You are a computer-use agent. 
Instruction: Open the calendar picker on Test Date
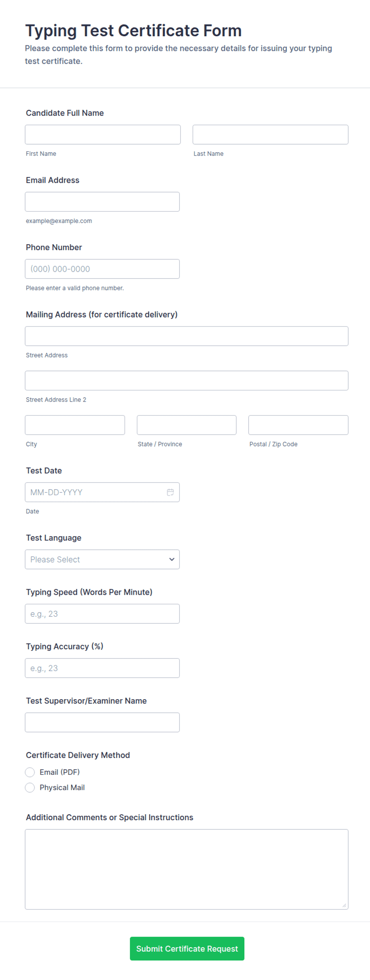click(170, 492)
